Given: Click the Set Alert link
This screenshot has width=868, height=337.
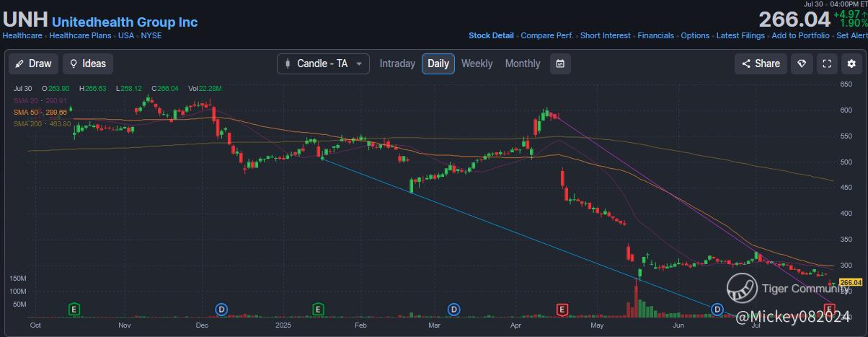Looking at the screenshot, I should [x=851, y=35].
